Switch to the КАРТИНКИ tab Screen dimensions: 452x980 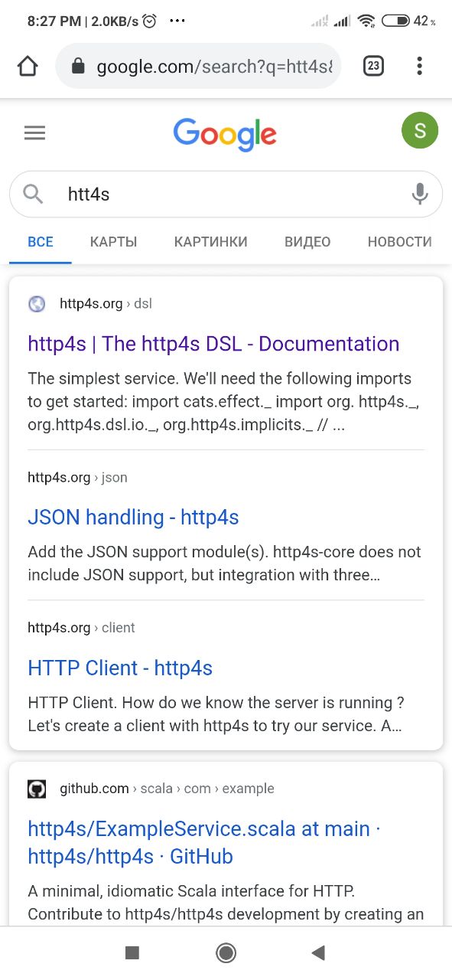pyautogui.click(x=211, y=242)
